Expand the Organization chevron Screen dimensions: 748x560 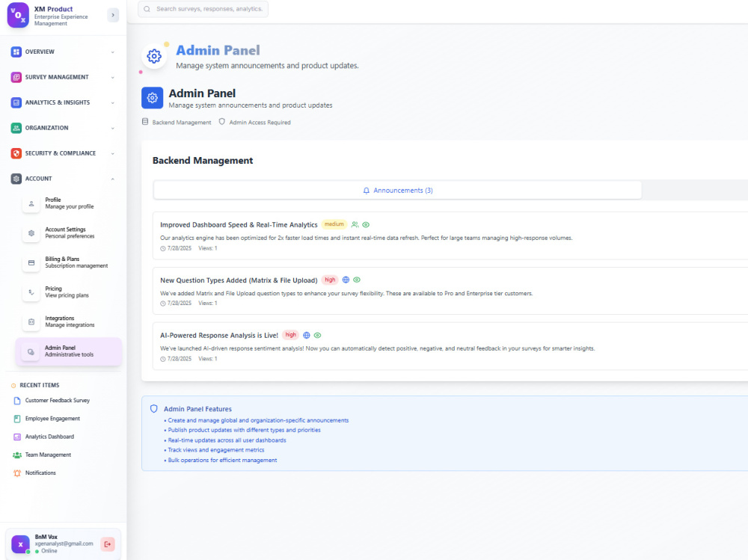[x=113, y=128]
